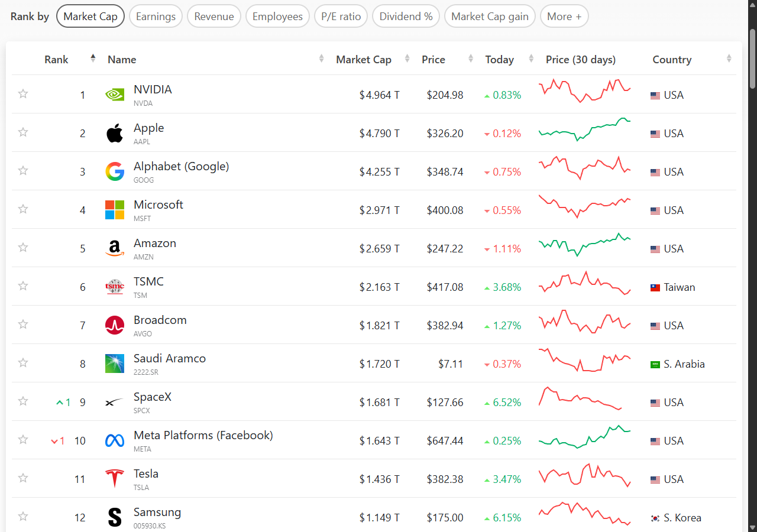Open the Microsoft company page
757x532 pixels.
pyautogui.click(x=158, y=205)
